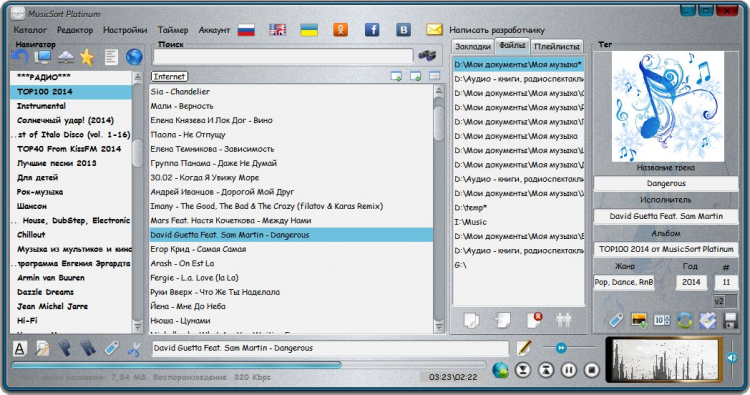Viewport: 750px width, 395px height.
Task: Open the Настройки menu
Action: [125, 30]
